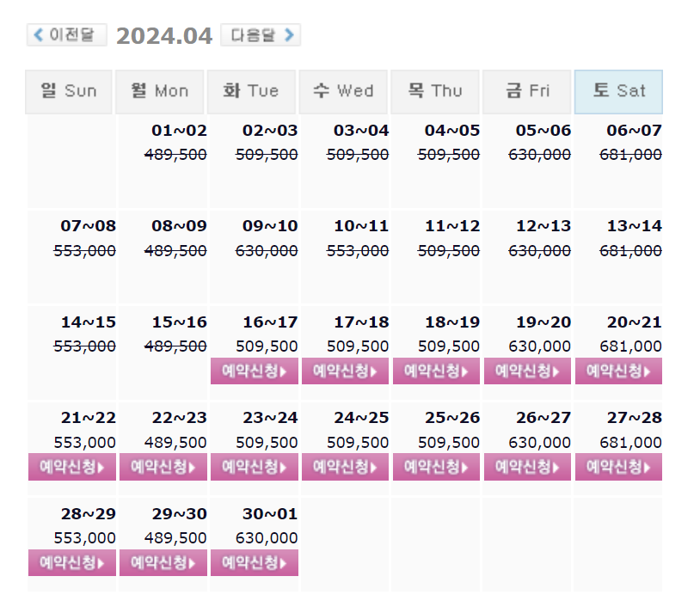Click date label 06~07
The width and height of the screenshot is (700, 607).
click(x=634, y=131)
